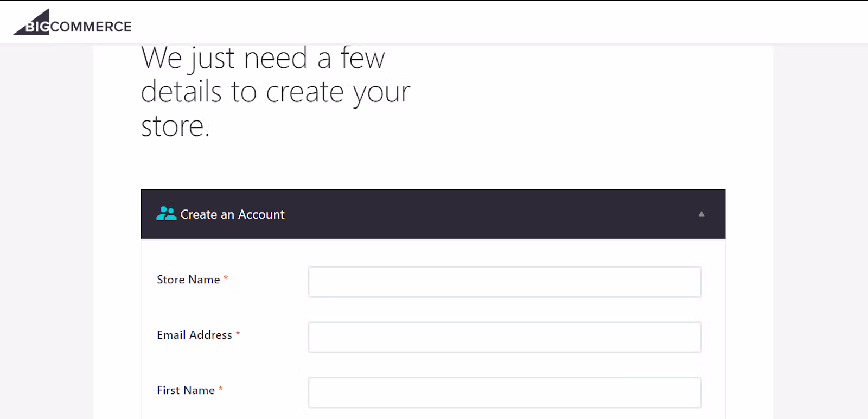
Task: Focus the Store Name input field
Action: [505, 282]
